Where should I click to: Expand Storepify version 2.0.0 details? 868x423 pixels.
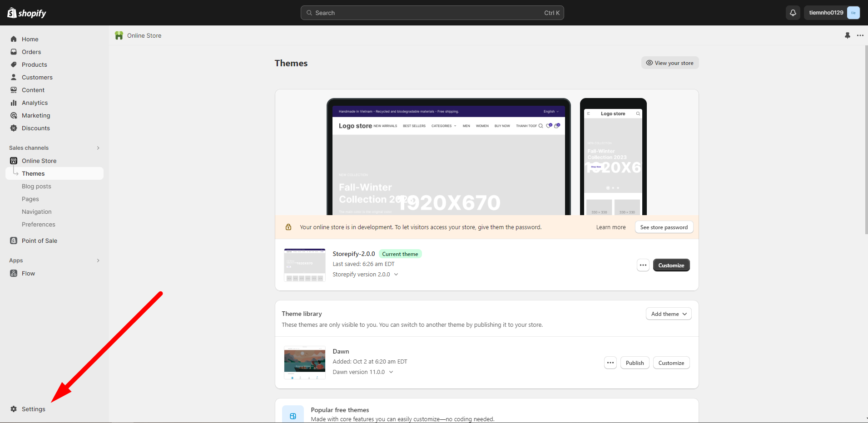tap(396, 274)
